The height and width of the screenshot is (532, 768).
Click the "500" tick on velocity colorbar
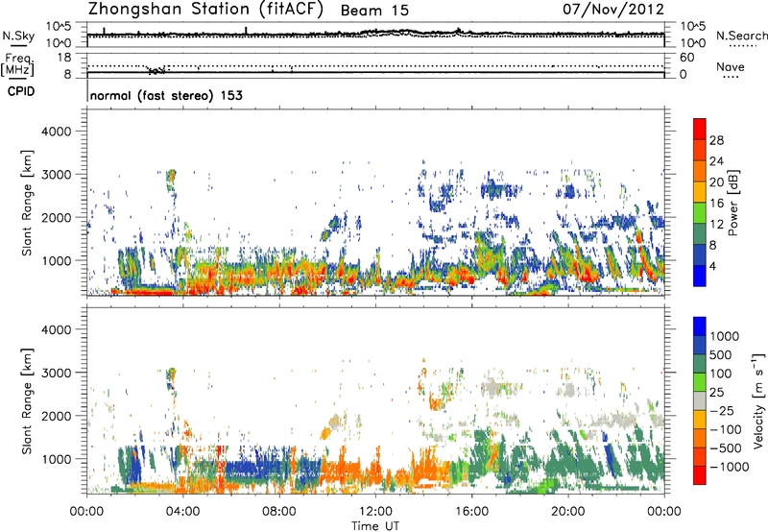coord(720,354)
